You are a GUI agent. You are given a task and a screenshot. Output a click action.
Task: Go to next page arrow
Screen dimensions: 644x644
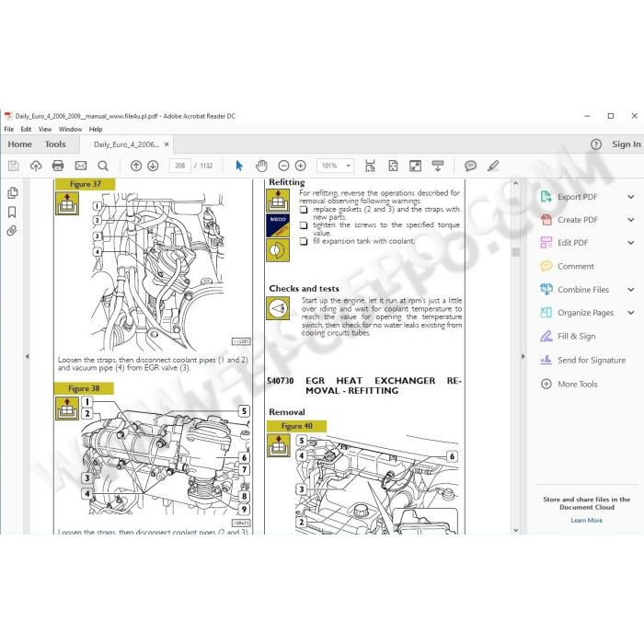click(x=153, y=166)
